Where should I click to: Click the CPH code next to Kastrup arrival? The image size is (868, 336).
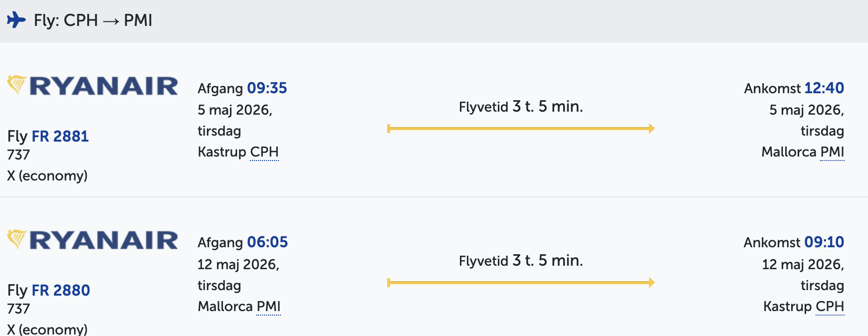(x=830, y=306)
